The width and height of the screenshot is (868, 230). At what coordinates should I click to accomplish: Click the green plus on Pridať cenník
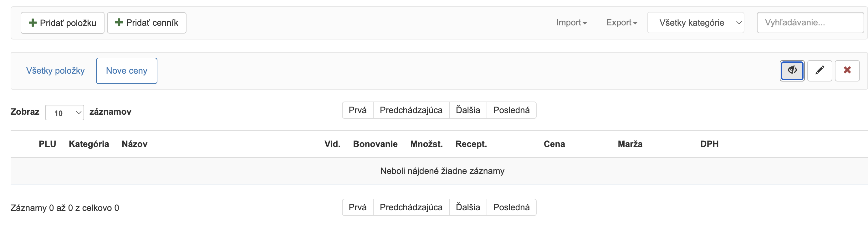coord(119,23)
